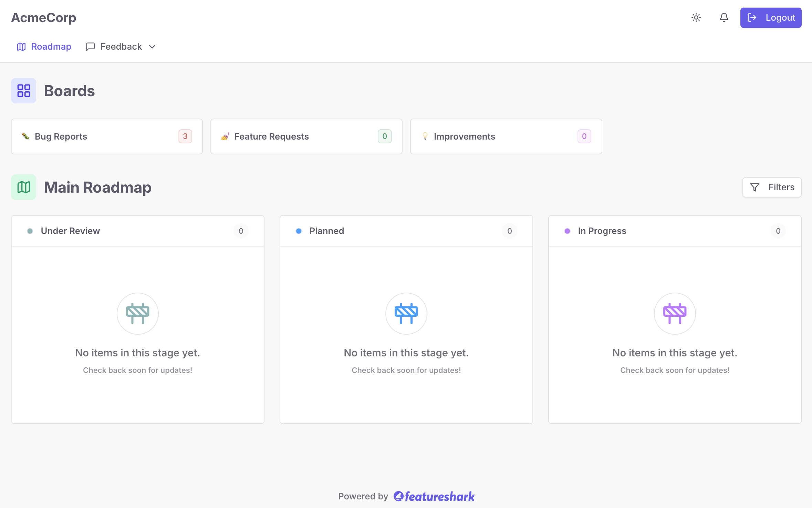Toggle the Under Review status dot
The image size is (812, 508).
[x=30, y=231]
